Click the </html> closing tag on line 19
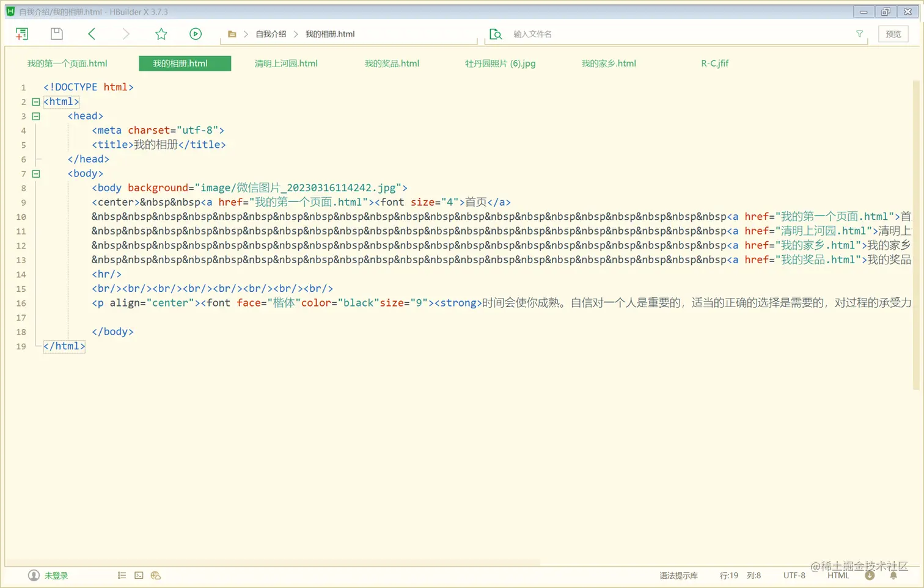Image resolution: width=924 pixels, height=588 pixels. 64,346
